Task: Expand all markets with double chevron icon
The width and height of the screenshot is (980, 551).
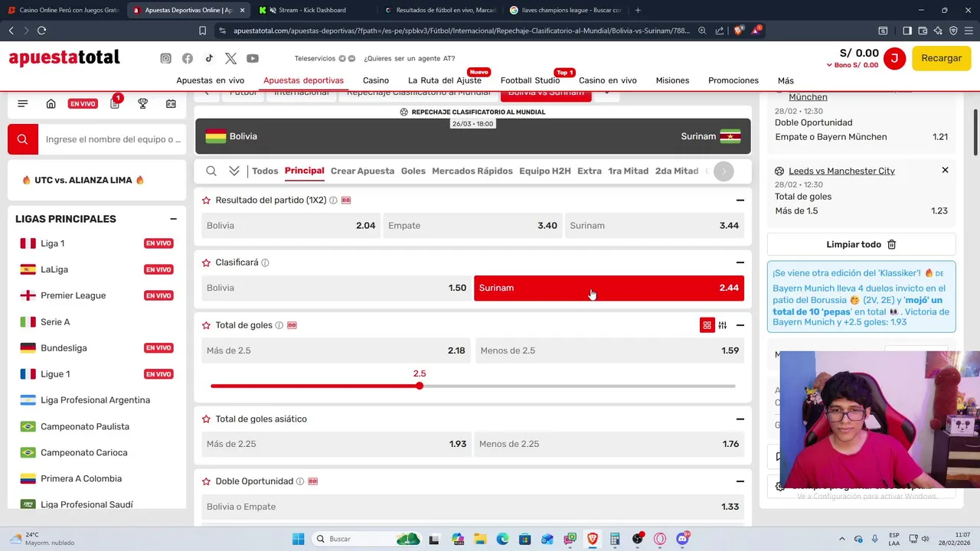Action: tap(234, 171)
